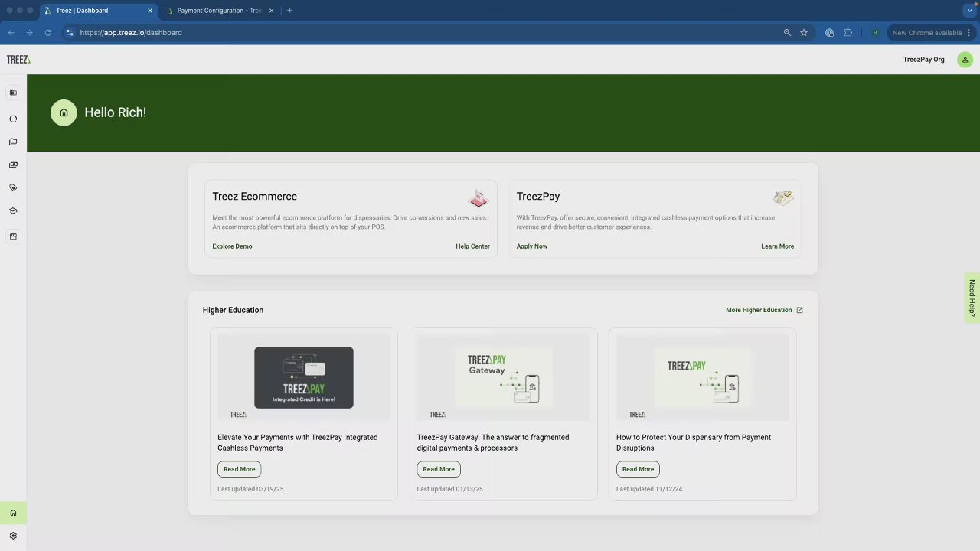This screenshot has height=551, width=980.
Task: Go back with the browser back arrow
Action: pyautogui.click(x=11, y=33)
